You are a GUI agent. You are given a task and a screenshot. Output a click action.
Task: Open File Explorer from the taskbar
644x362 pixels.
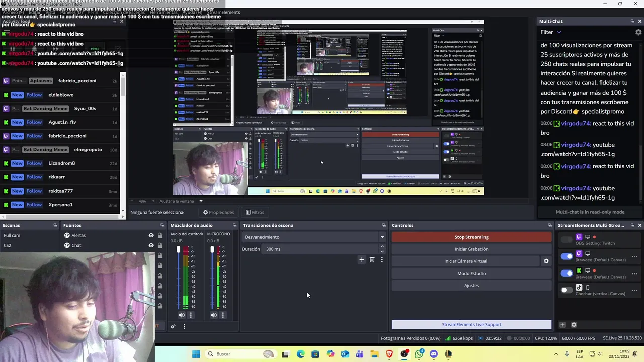[x=374, y=354]
